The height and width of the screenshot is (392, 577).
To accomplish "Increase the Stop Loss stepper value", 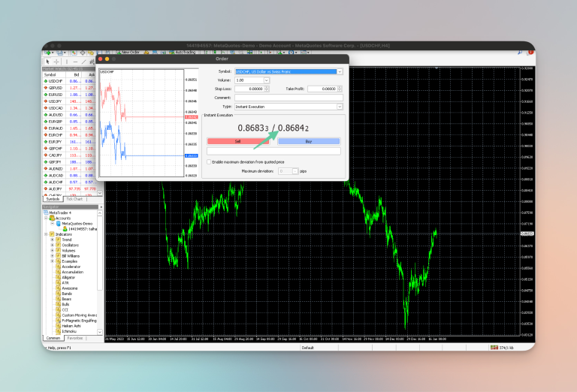I will 267,88.
